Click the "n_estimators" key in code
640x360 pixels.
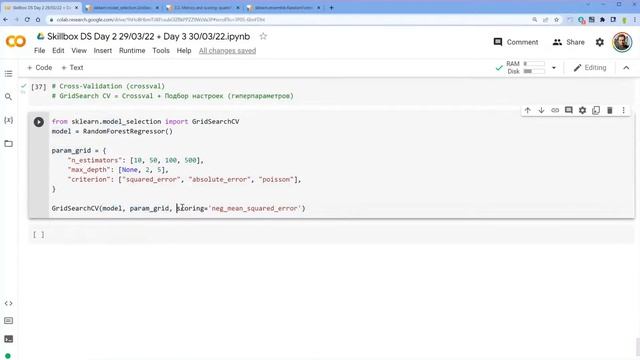[95, 160]
